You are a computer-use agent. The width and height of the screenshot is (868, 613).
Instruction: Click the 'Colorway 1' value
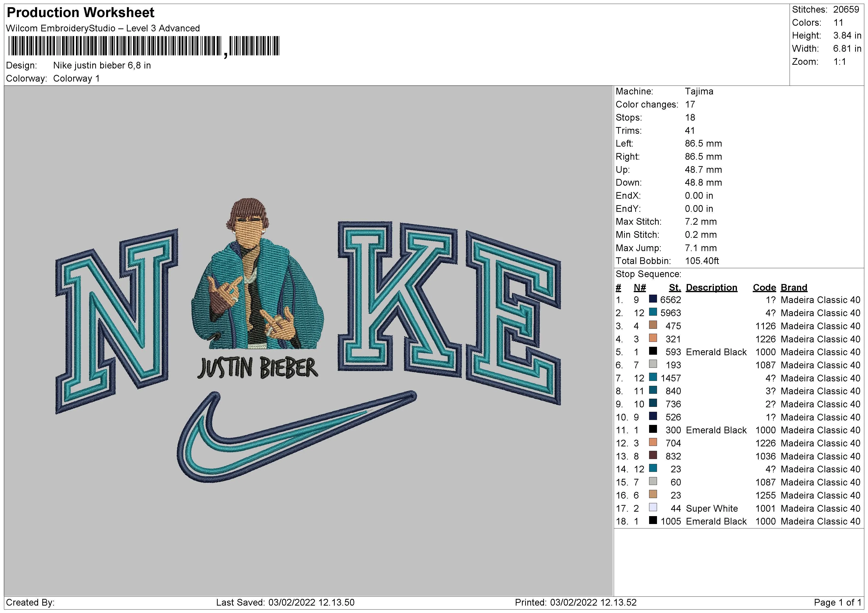(76, 79)
